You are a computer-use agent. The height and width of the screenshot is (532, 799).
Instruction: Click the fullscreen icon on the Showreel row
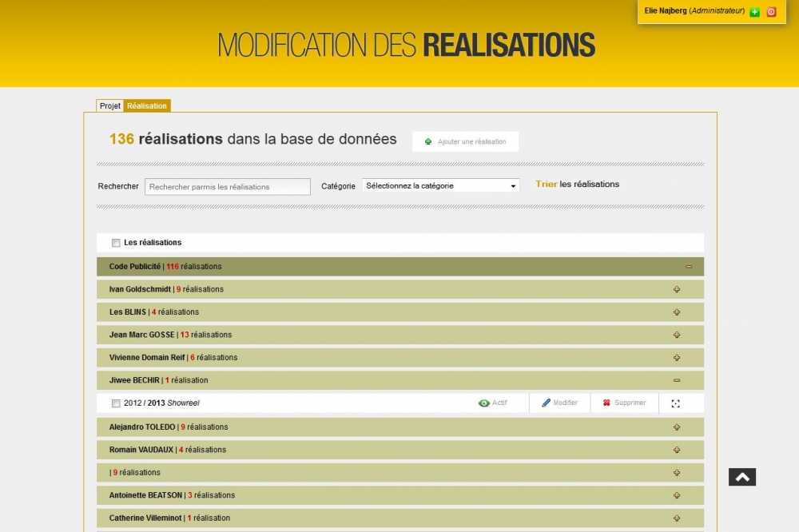pyautogui.click(x=675, y=403)
